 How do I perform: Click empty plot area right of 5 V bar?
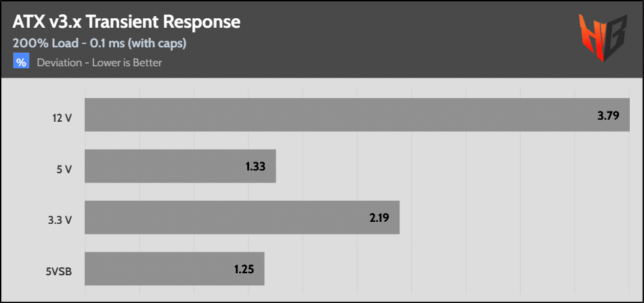(447, 166)
